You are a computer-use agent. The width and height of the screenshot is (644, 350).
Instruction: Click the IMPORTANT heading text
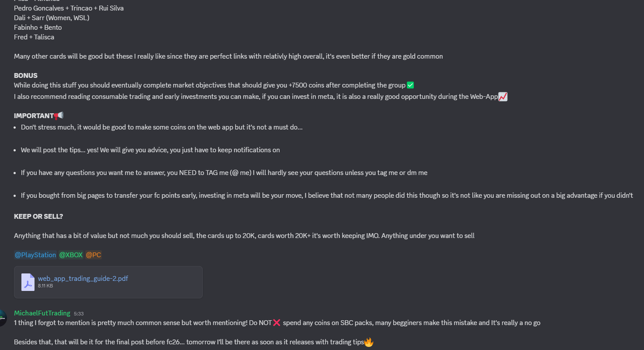tap(34, 115)
